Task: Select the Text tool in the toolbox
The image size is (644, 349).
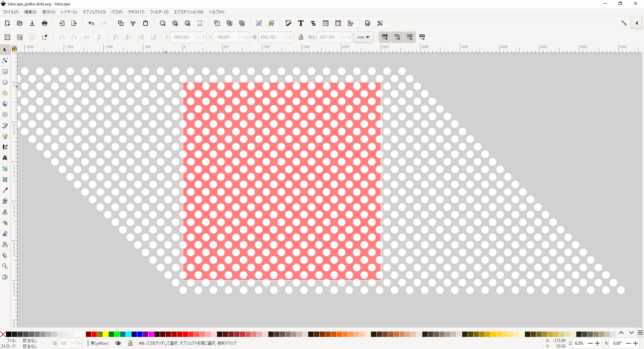Action: (5, 158)
